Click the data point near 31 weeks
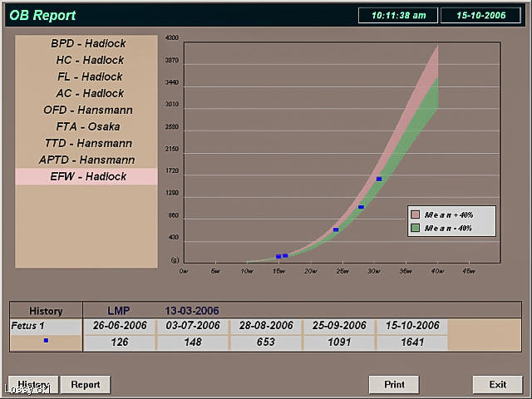The width and height of the screenshot is (532, 399). (379, 179)
